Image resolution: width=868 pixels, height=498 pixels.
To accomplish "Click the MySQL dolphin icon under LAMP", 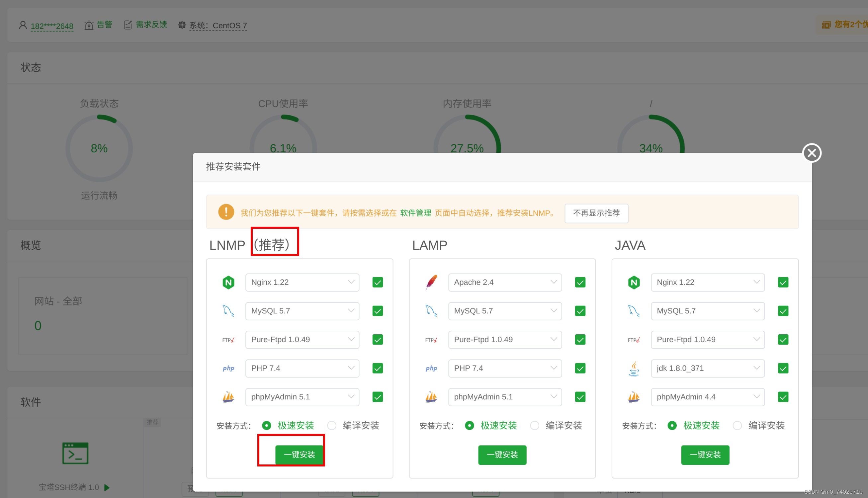I will [431, 311].
